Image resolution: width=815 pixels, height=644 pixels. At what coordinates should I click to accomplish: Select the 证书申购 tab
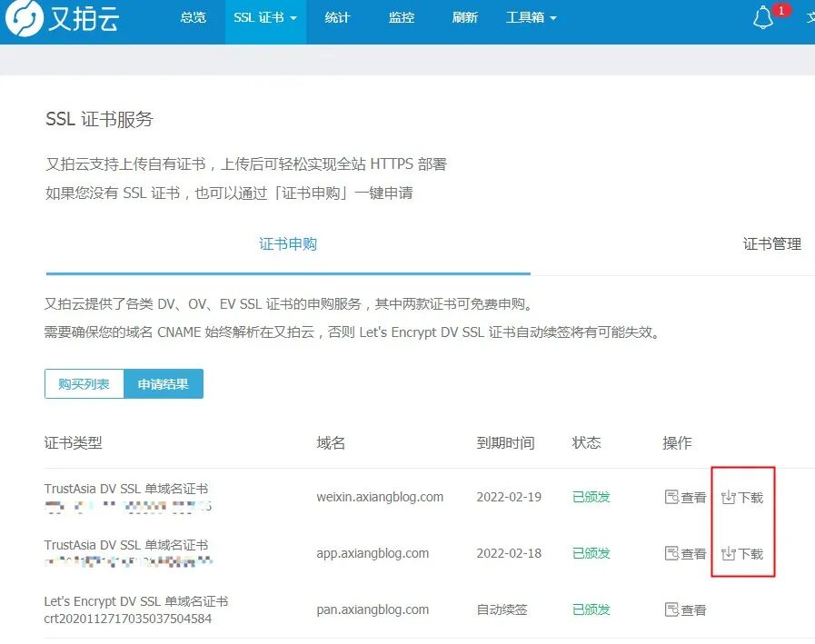click(x=288, y=243)
